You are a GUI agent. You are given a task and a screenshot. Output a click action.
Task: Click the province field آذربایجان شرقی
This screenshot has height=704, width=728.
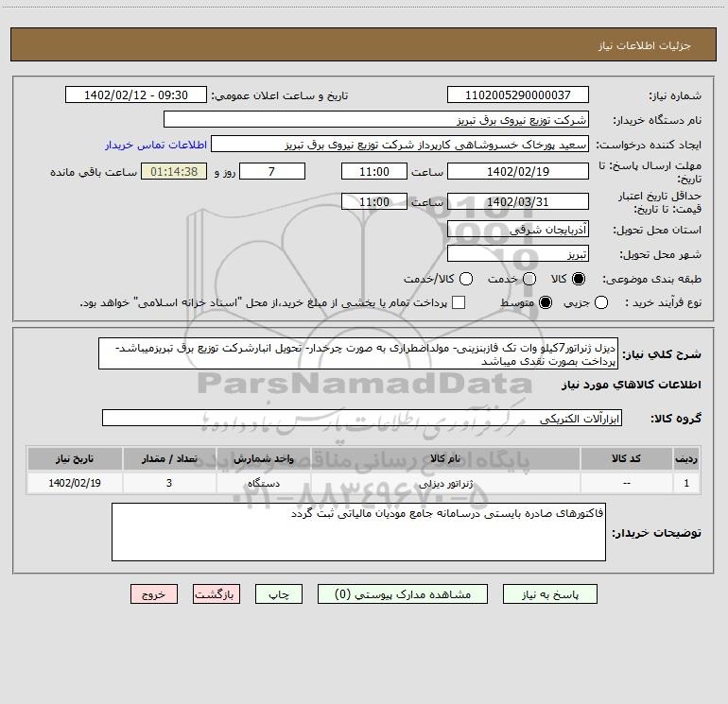click(518, 229)
